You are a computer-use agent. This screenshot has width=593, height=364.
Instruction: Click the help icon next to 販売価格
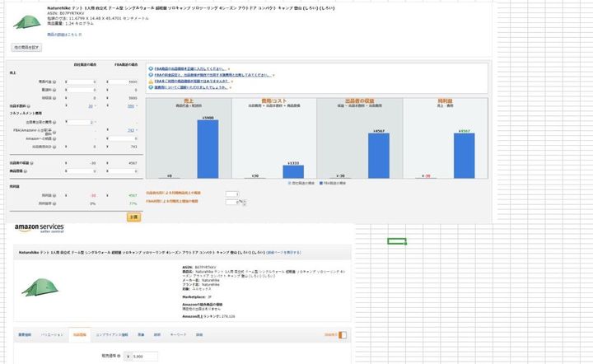click(x=120, y=356)
